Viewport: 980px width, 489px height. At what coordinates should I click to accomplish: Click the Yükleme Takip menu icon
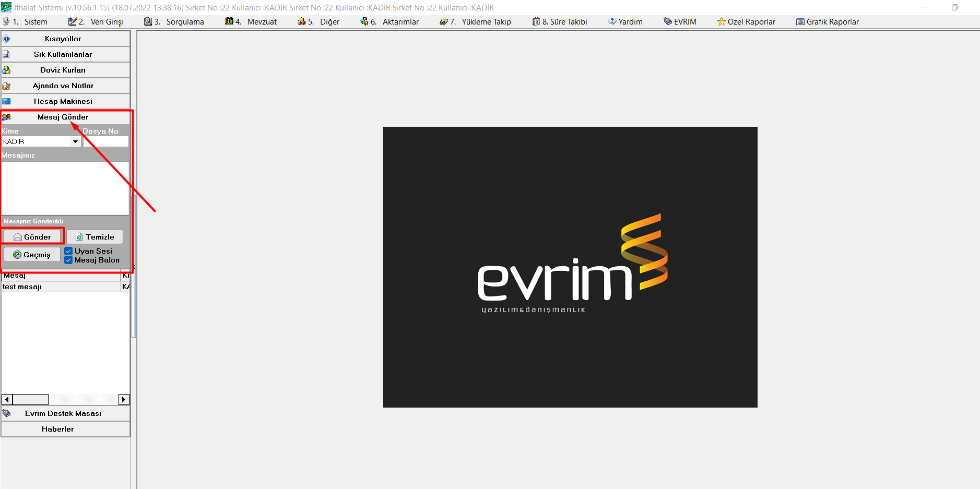click(444, 21)
